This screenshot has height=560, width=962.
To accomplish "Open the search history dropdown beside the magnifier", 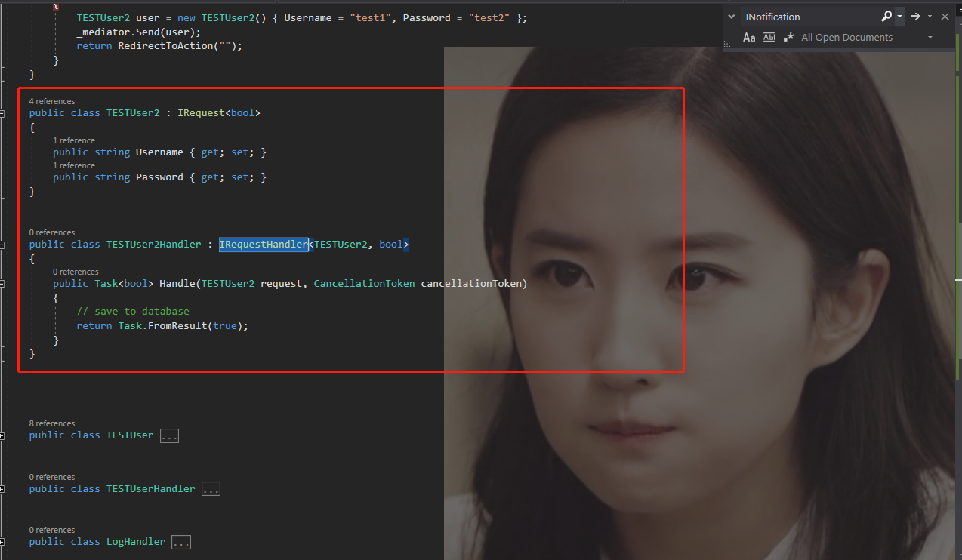I will pyautogui.click(x=899, y=17).
